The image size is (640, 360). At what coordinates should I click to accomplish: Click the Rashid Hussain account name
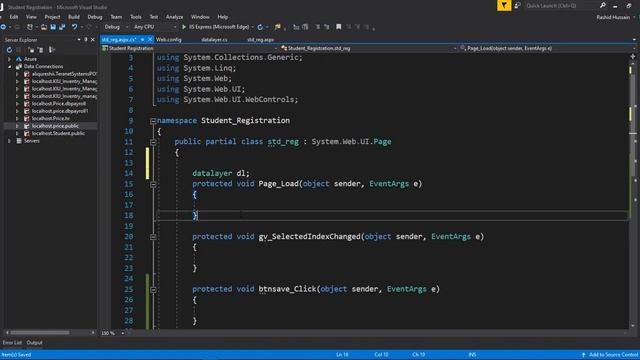coord(613,17)
